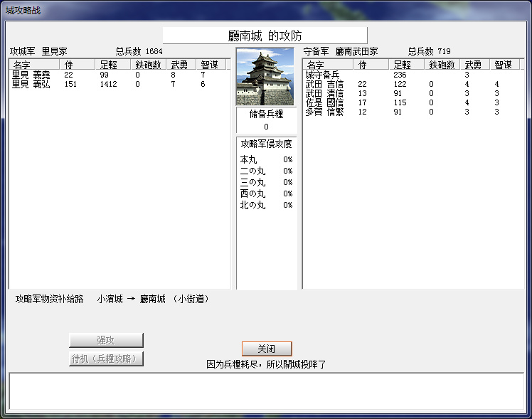Select the 佐是 國信 row

click(x=413, y=102)
